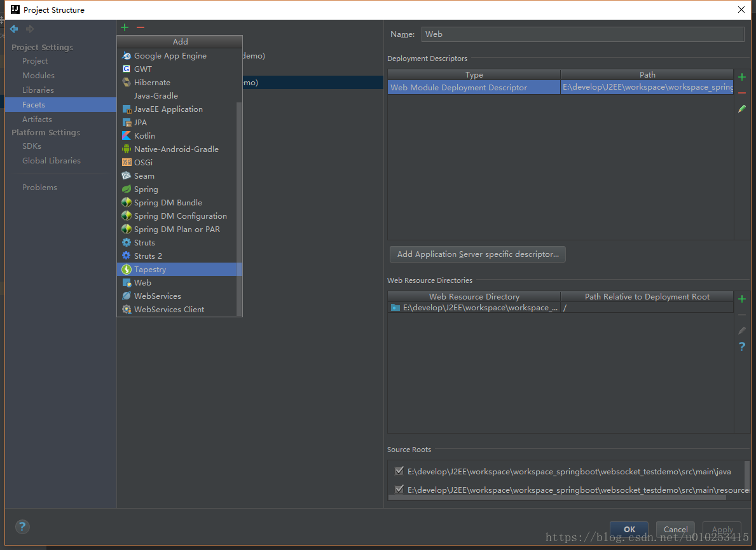Toggle src\main\resources source root checkbox
The width and height of the screenshot is (756, 550).
click(399, 489)
